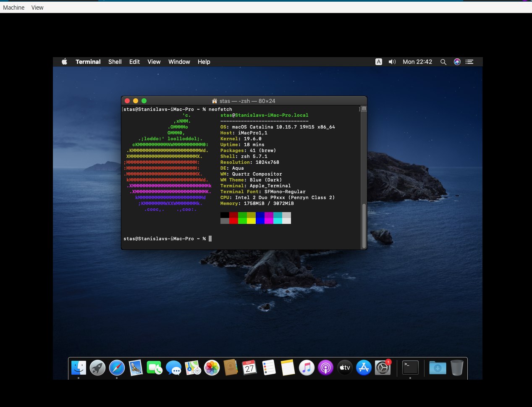Click the Terminal Font: SFMono-Regular line

(x=263, y=192)
